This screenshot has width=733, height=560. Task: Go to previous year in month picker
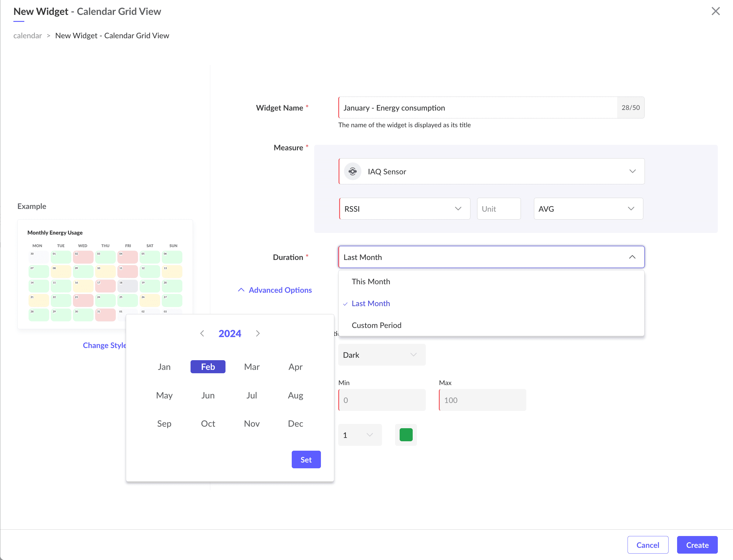click(202, 333)
